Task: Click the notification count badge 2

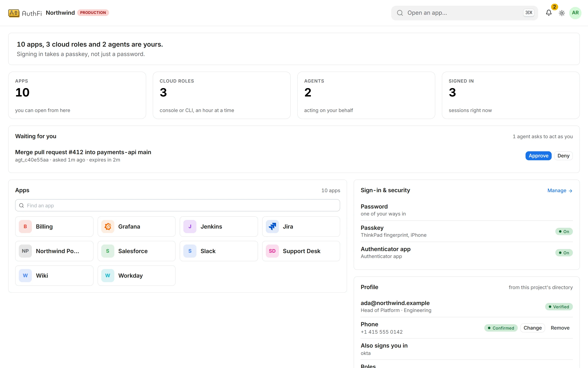Action: click(554, 7)
